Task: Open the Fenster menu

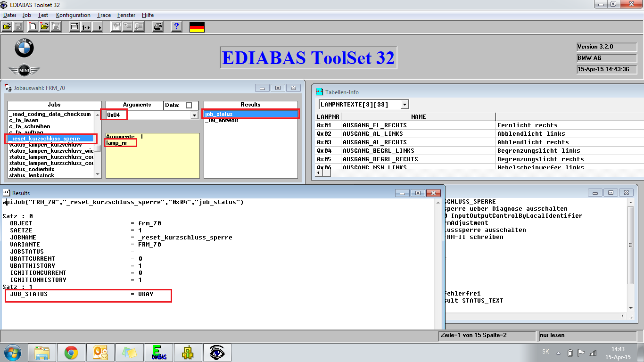Action: (126, 15)
